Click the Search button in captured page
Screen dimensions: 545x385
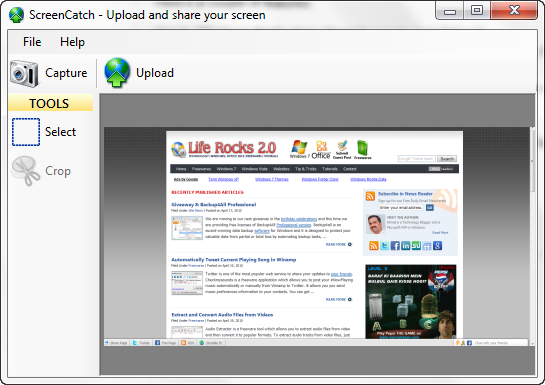point(447,159)
